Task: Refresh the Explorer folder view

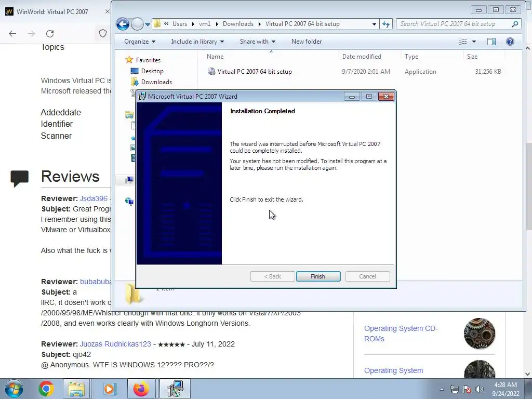Action: click(x=386, y=24)
